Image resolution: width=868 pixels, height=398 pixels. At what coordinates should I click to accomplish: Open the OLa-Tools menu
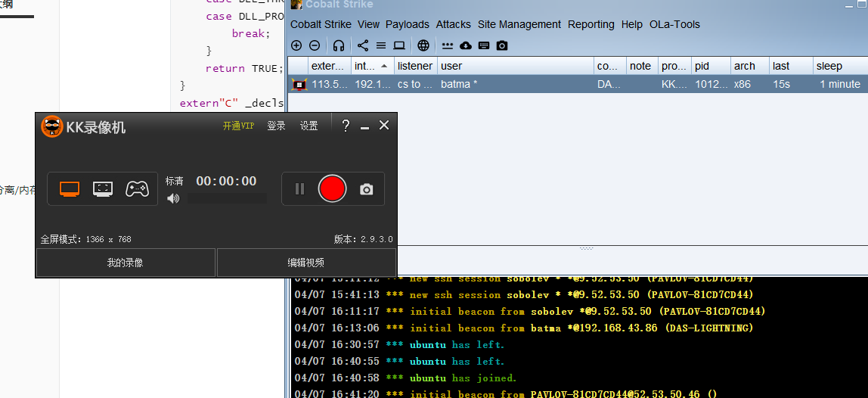pos(674,24)
